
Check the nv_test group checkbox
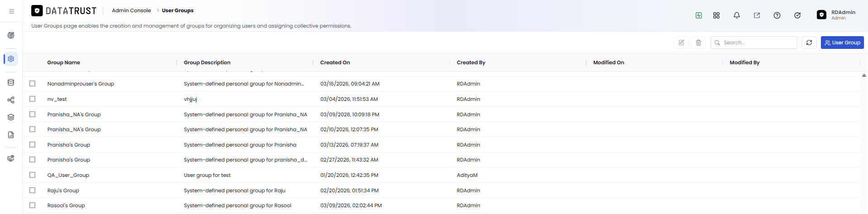[32, 99]
